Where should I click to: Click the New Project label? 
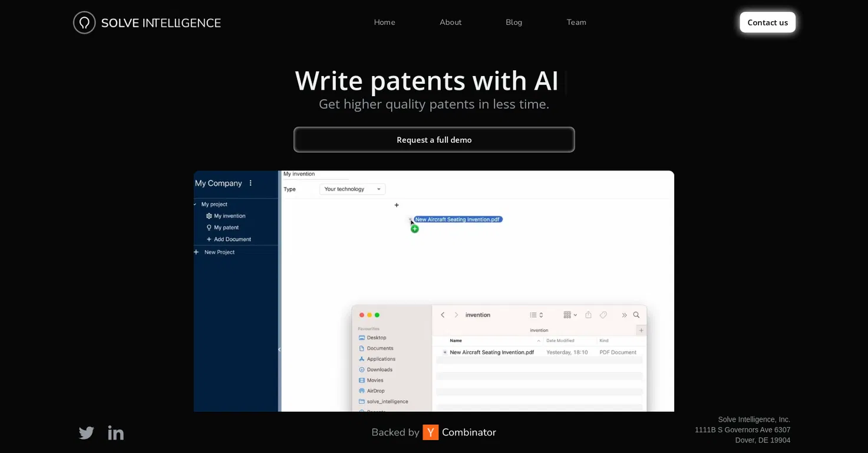coord(219,252)
